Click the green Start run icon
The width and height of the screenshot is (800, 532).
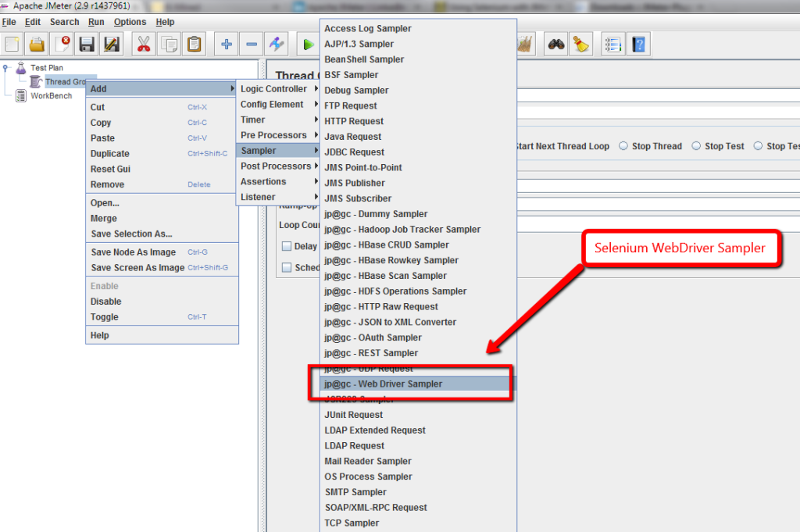308,45
